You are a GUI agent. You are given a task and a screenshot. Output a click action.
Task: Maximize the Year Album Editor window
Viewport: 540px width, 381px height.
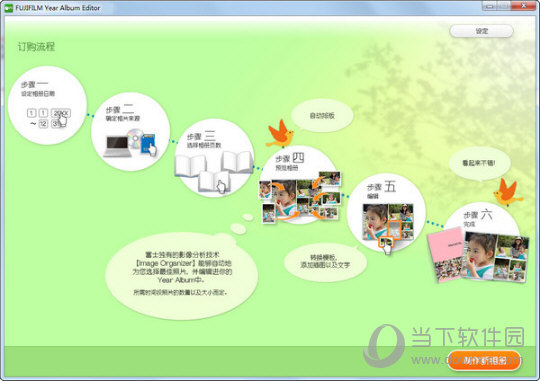[x=504, y=6]
